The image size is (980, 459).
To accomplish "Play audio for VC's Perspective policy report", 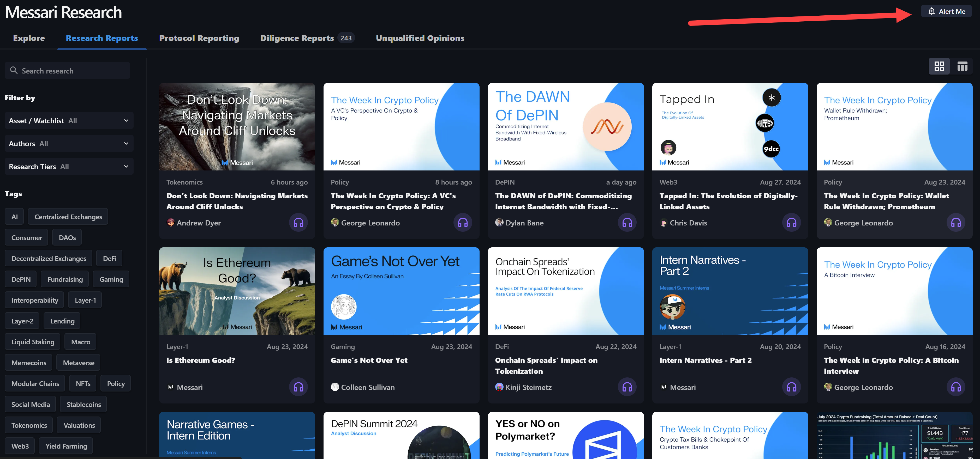I will coord(463,223).
